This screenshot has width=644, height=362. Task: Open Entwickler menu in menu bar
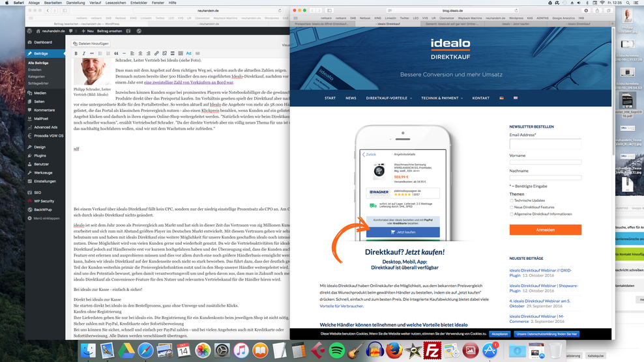[x=139, y=3]
